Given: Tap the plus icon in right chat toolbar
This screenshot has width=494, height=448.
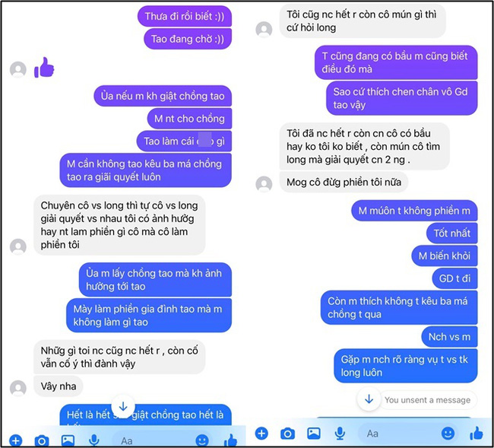Looking at the screenshot, I should 261,434.
